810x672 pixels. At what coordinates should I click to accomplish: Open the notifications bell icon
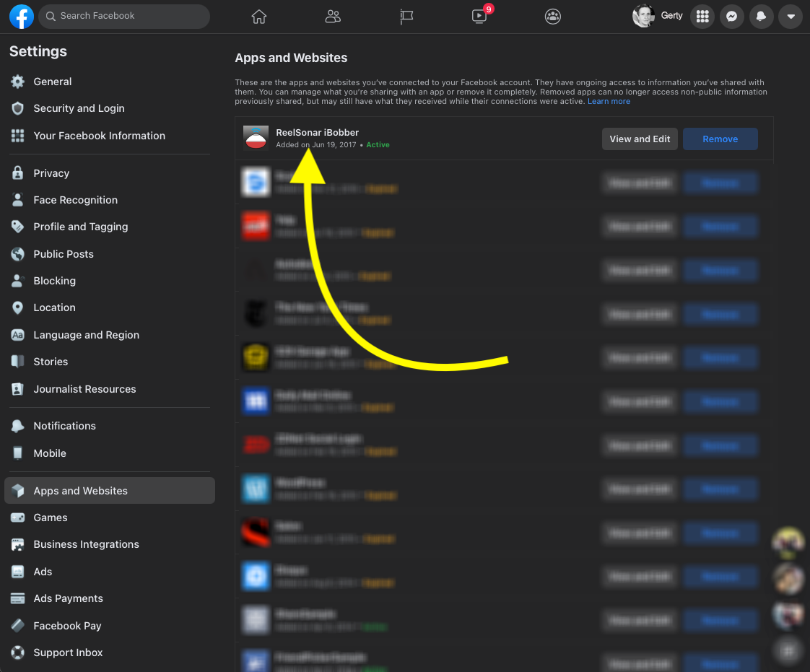(761, 16)
